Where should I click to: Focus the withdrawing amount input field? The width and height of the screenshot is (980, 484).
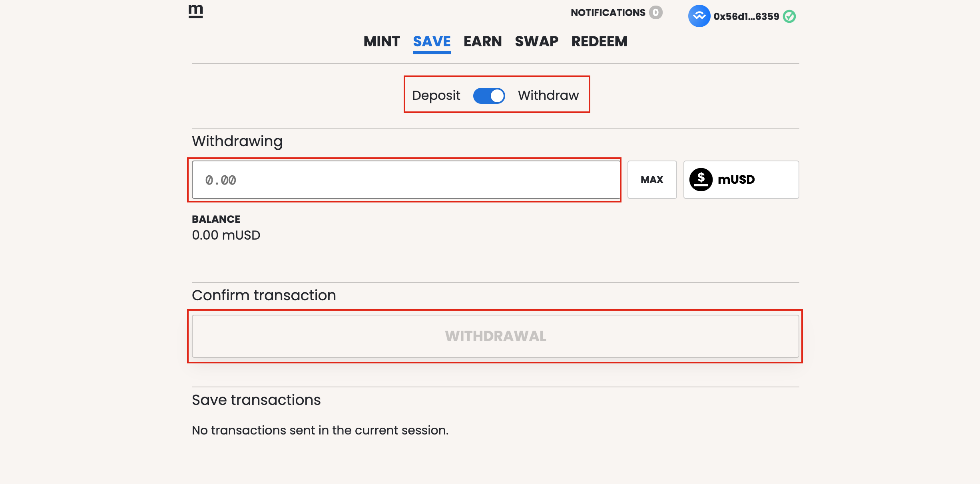(406, 180)
